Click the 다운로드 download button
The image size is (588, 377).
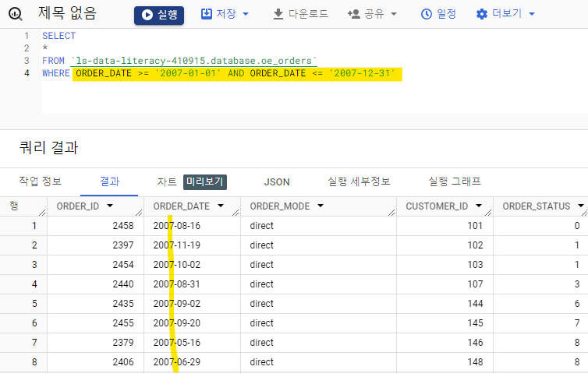point(300,14)
